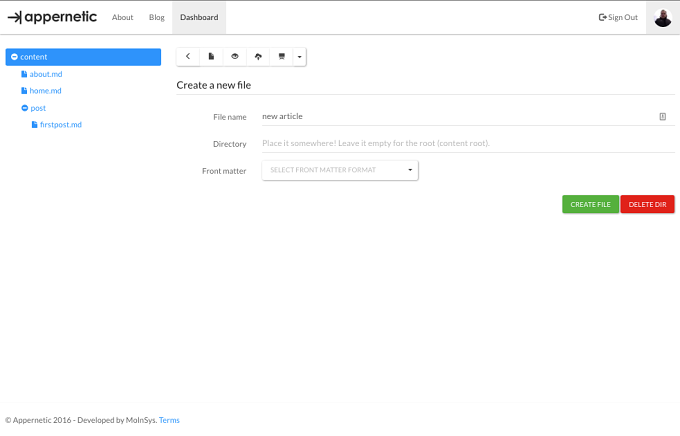The height and width of the screenshot is (436, 680).
Task: Click the red Delete Dir button
Action: 647,204
